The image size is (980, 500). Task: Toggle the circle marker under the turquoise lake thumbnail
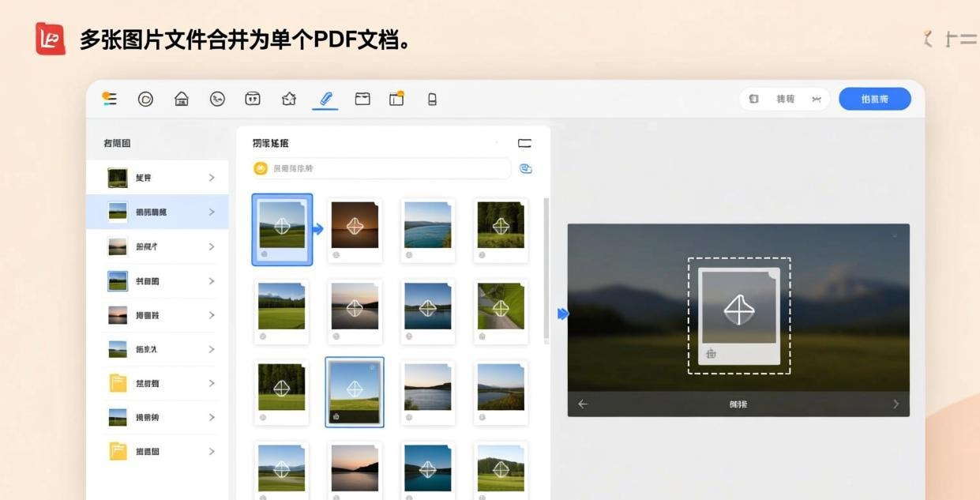point(409,255)
